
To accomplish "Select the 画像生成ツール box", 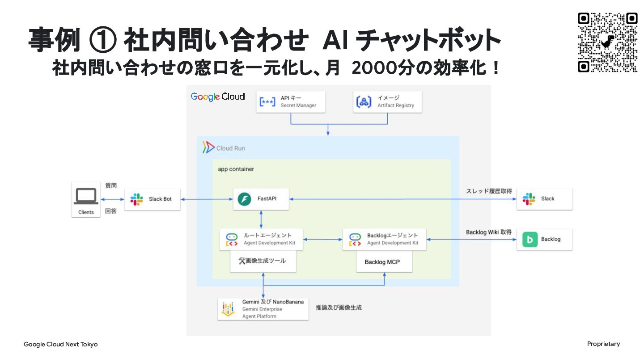I will 263,261.
